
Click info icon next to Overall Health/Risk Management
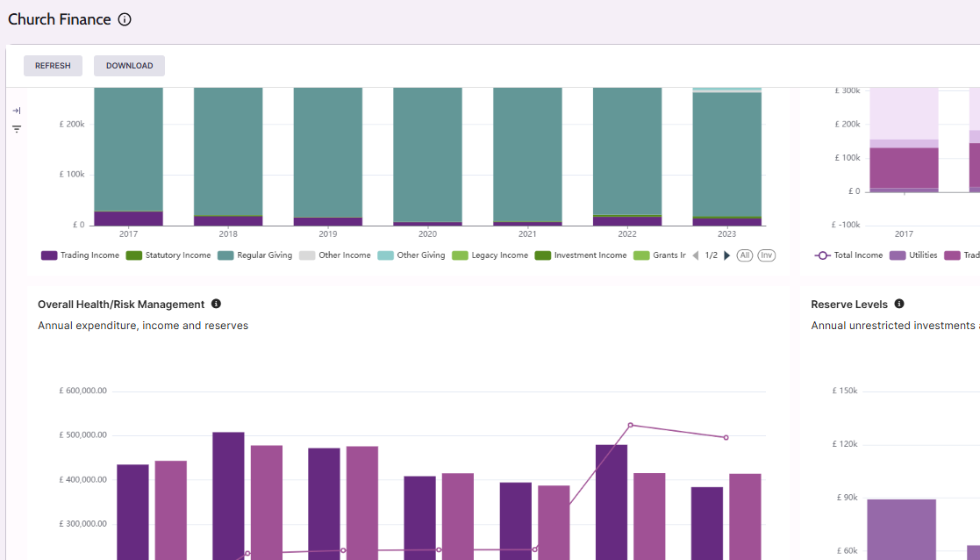[x=217, y=304]
